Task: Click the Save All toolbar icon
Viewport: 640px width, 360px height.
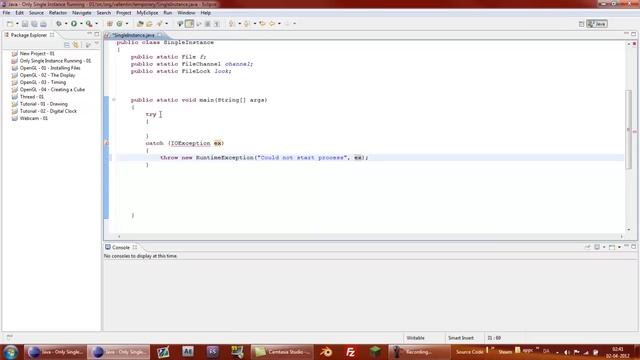Action: (x=34, y=24)
